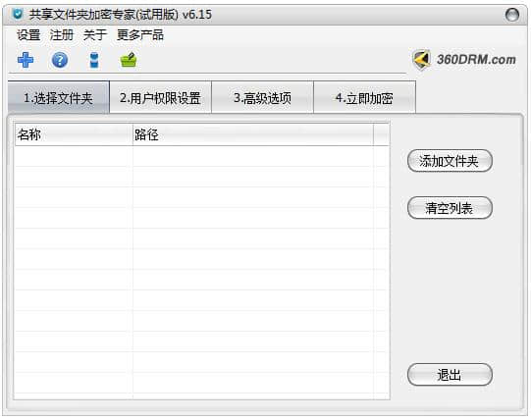Open the 关于 menu
Image resolution: width=531 pixels, height=420 pixels.
[95, 35]
